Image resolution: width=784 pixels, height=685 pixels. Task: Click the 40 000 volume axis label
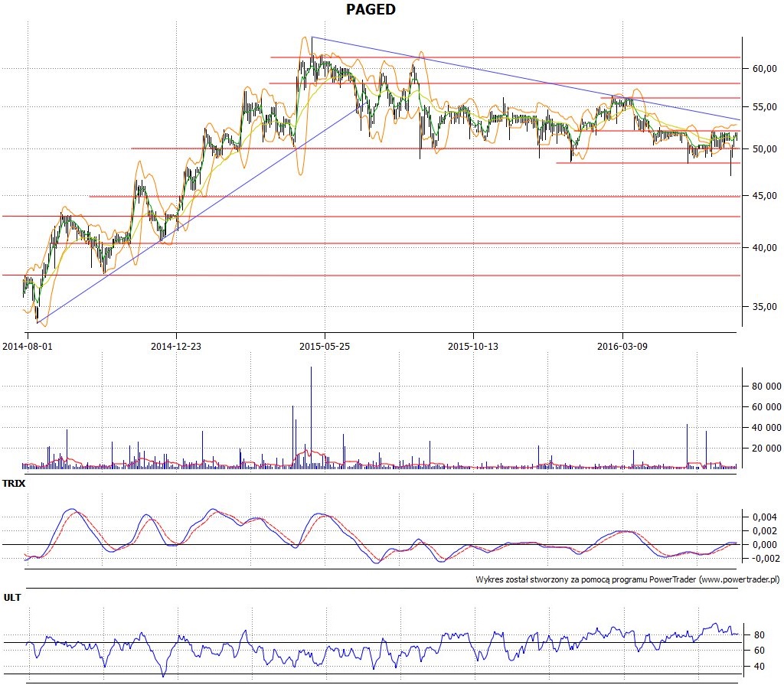coord(766,428)
